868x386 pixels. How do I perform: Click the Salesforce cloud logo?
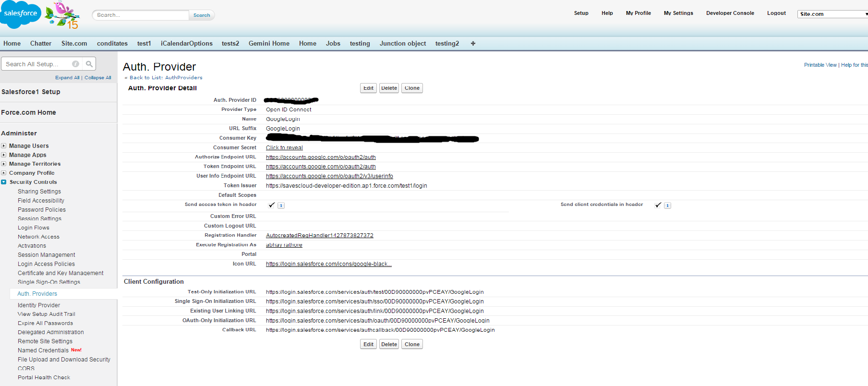pyautogui.click(x=21, y=14)
